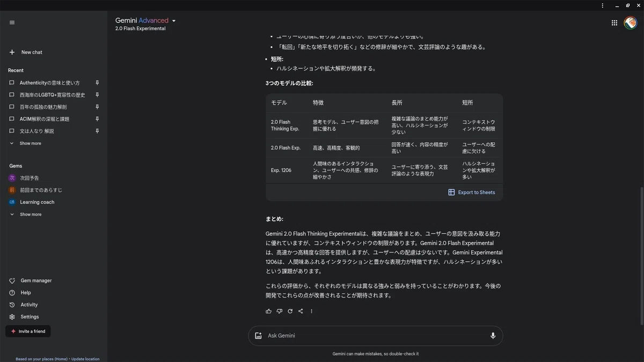The image size is (644, 362).
Task: Export the comparison table to Sheets
Action: point(471,193)
